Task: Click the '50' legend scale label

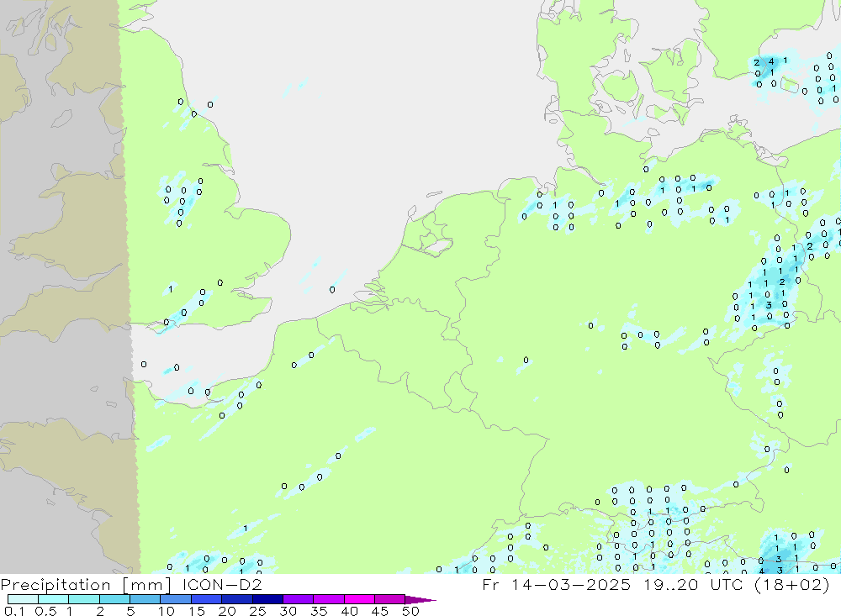Action: point(410,611)
